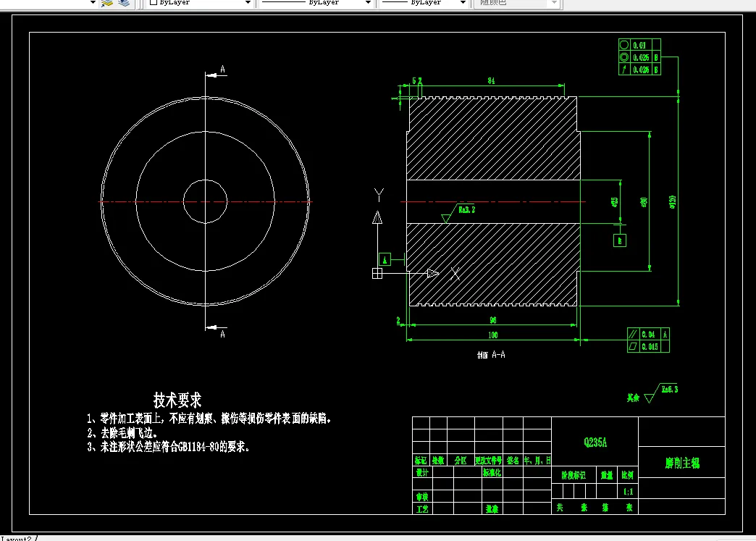Click the circularity tolerance symbol for 0.01
This screenshot has height=541, width=756.
[624, 45]
